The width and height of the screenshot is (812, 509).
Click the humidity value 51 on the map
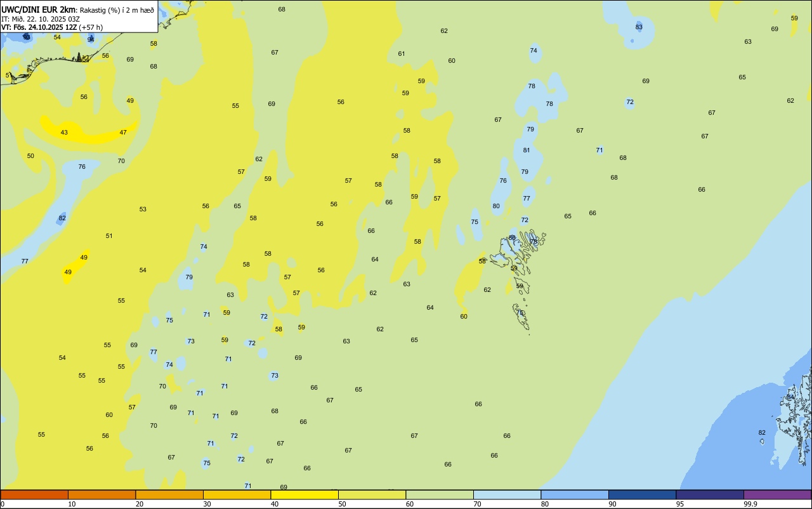pyautogui.click(x=109, y=236)
